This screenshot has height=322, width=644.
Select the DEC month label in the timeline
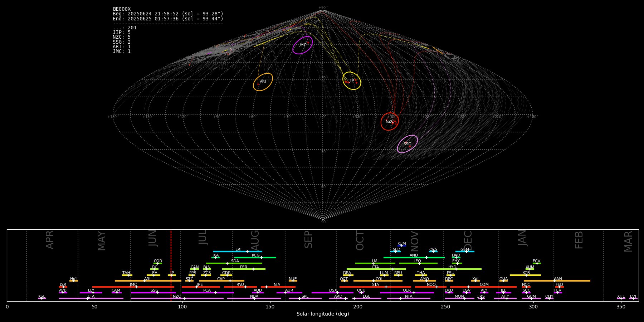click(x=468, y=240)
